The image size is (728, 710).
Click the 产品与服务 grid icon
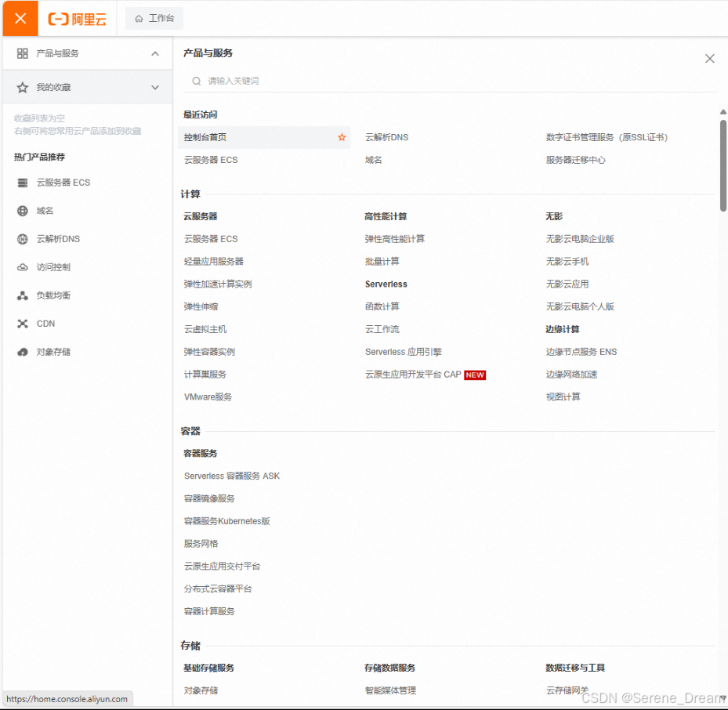pyautogui.click(x=22, y=53)
